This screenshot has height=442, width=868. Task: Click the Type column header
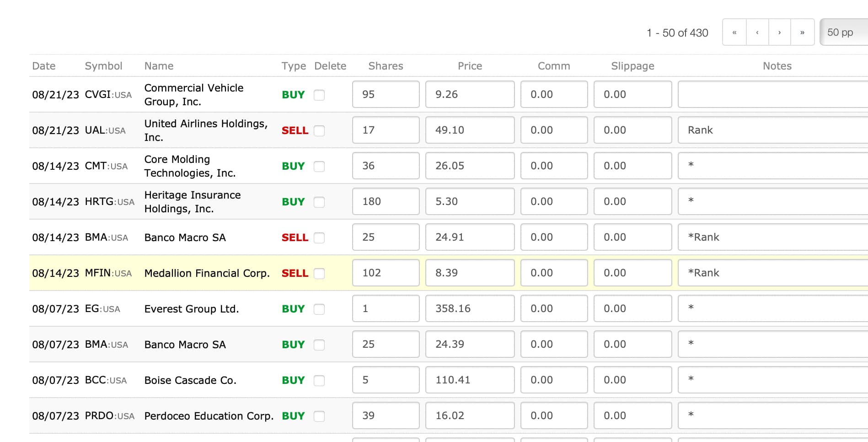pyautogui.click(x=294, y=66)
